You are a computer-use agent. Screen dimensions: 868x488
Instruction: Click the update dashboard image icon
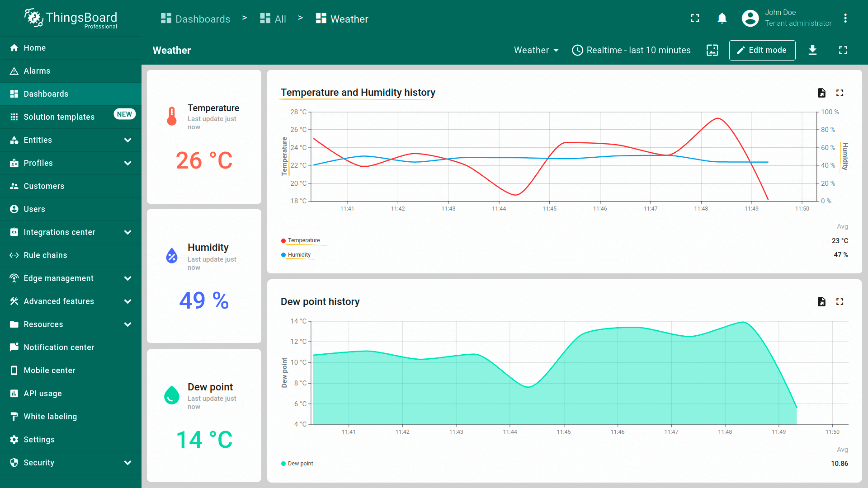(x=712, y=50)
